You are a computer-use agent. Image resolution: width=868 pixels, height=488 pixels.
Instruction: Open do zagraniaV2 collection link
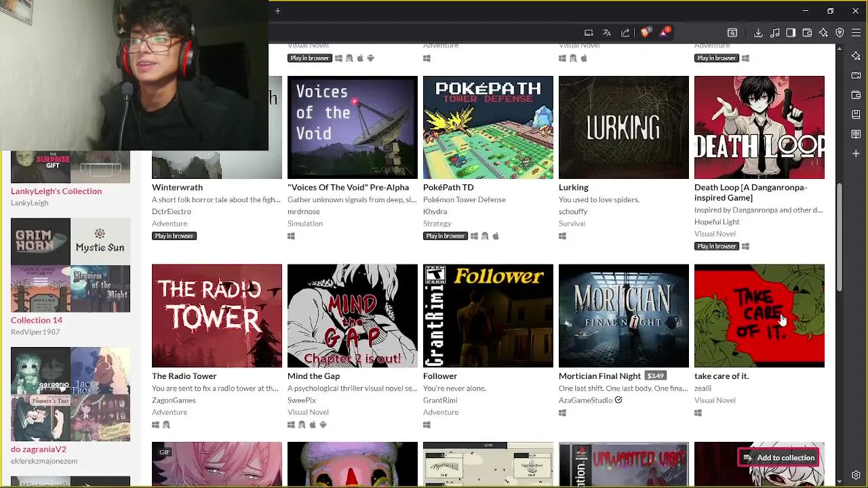[39, 449]
